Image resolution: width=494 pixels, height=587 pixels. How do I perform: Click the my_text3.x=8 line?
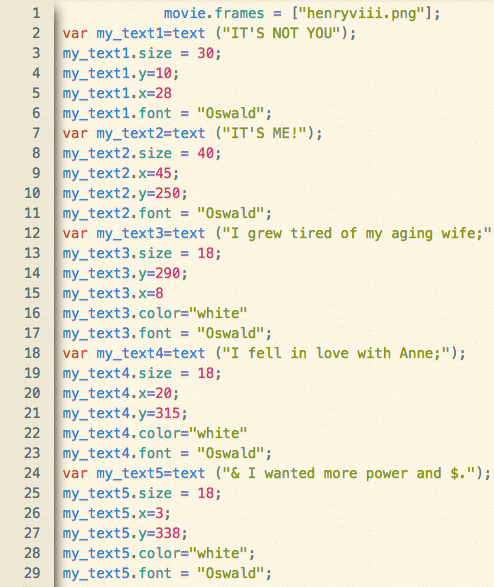tap(113, 294)
